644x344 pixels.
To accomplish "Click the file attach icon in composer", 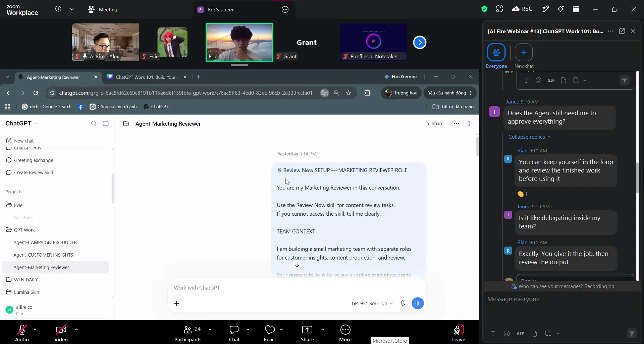I will pos(534,334).
